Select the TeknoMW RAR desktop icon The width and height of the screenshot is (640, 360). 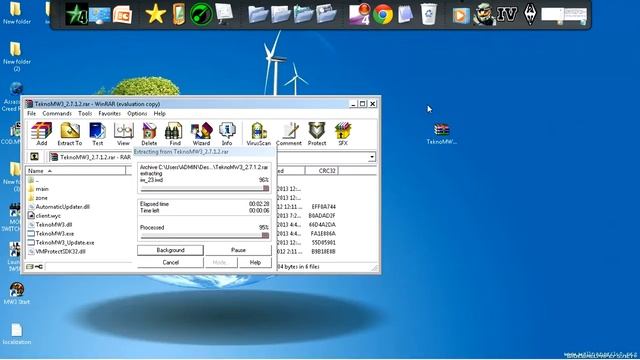click(442, 134)
